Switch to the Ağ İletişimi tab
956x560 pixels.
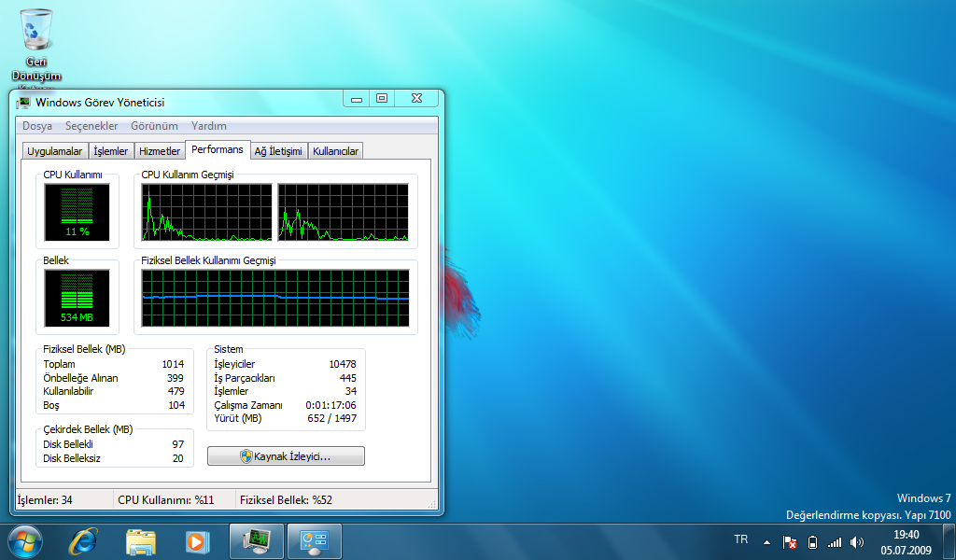[x=278, y=151]
